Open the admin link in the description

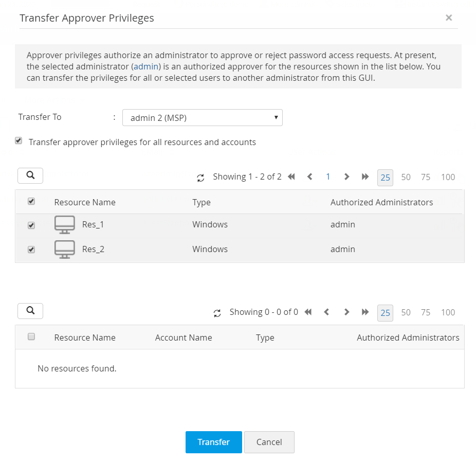coord(146,66)
